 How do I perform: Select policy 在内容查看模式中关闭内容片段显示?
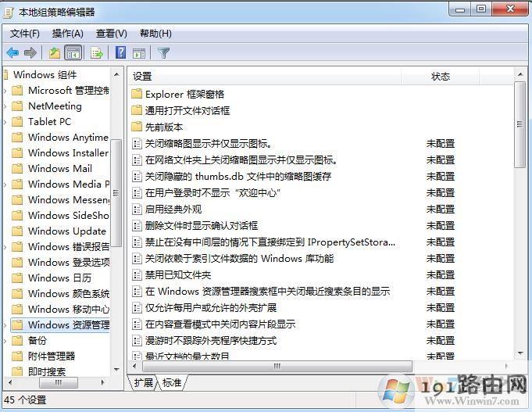click(220, 324)
